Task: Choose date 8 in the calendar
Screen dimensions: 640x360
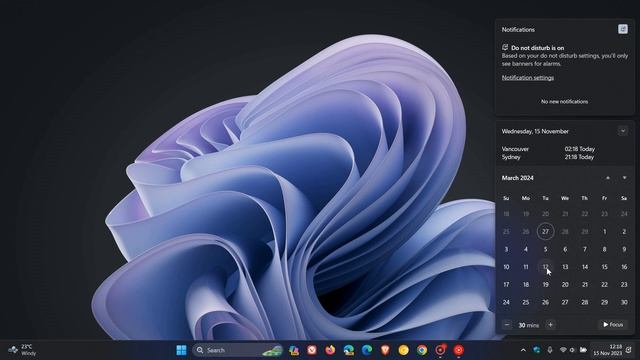Action: 604,249
